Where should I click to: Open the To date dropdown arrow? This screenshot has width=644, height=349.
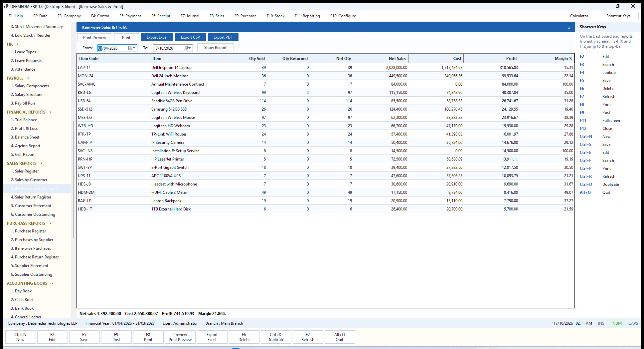190,48
